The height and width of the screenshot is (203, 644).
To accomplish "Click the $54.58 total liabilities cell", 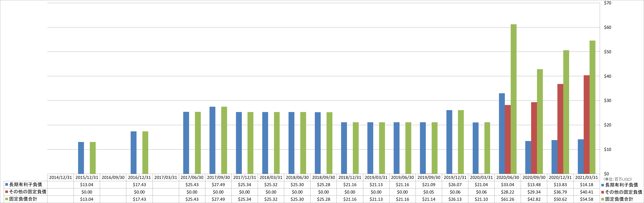I will coord(587,199).
